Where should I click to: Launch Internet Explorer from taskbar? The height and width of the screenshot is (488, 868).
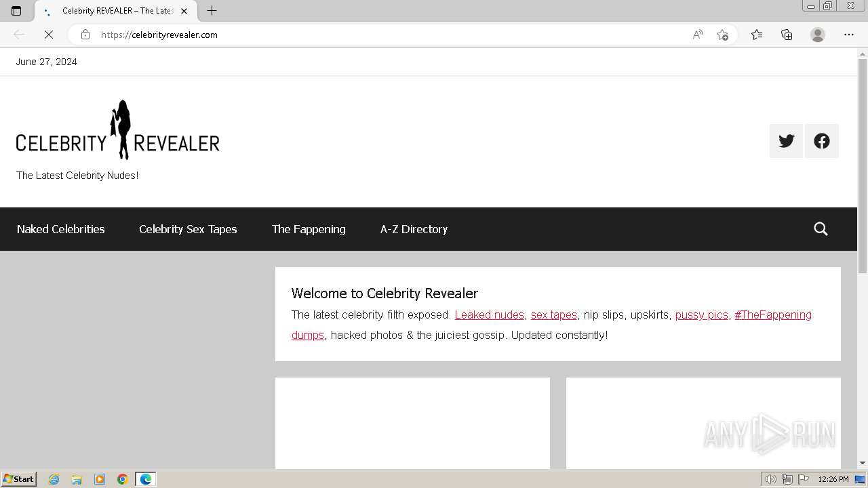(54, 479)
